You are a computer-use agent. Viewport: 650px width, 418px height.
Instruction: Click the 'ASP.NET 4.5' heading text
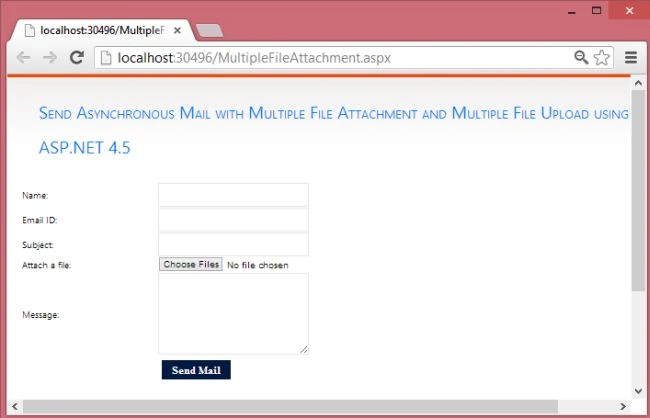coord(85,148)
